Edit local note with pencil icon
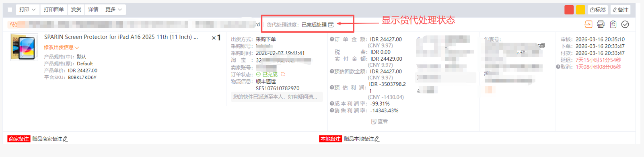This screenshot has height=157, width=644. tap(377, 139)
